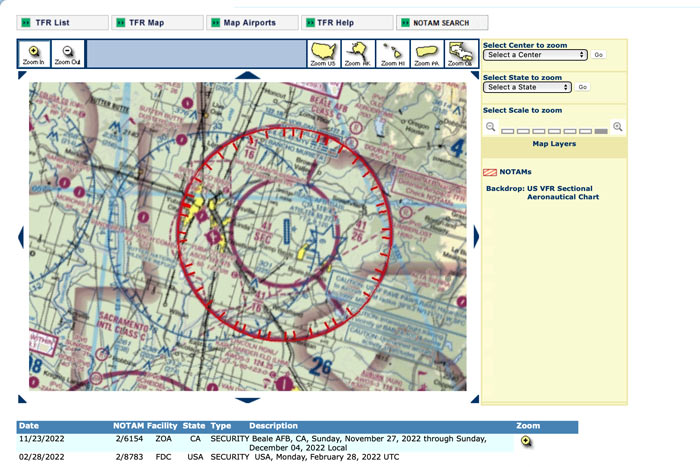Pan map southeast using bottom-right corner arrow
This screenshot has height=467, width=700.
coord(475,399)
